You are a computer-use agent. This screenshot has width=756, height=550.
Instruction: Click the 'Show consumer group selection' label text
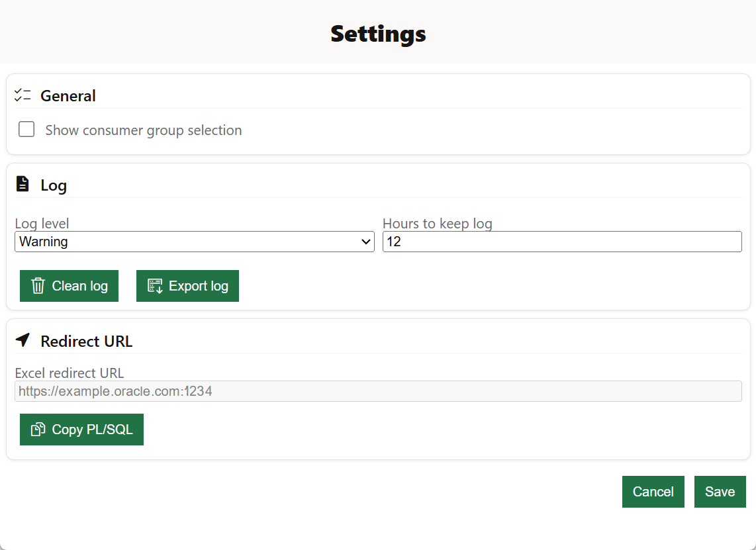pos(144,130)
